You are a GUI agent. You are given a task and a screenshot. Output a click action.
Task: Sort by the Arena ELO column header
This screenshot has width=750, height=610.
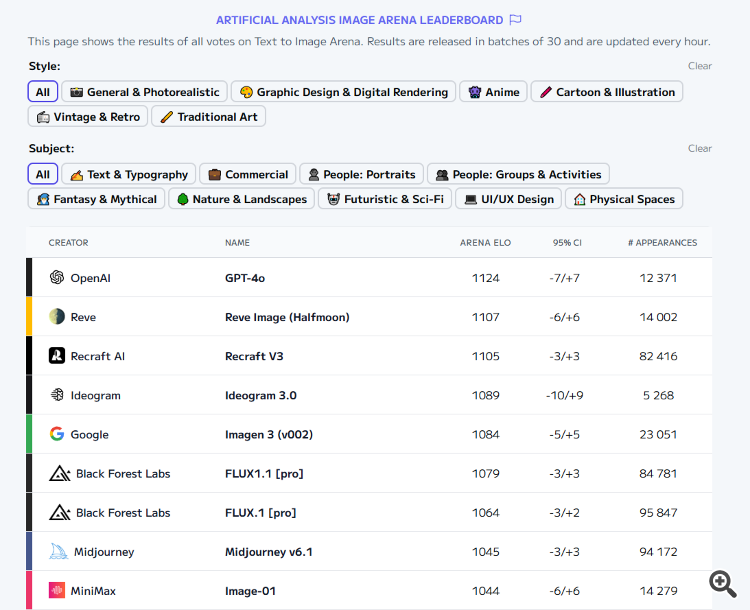(485, 243)
